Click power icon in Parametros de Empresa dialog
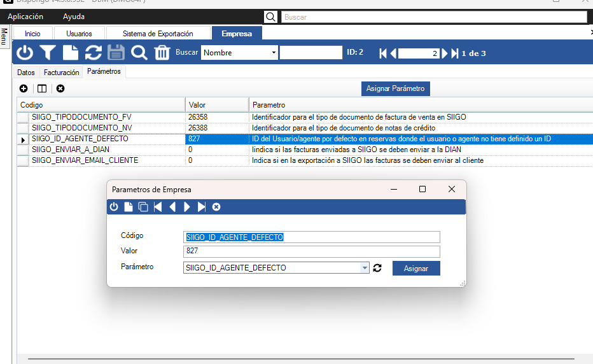593x364 pixels. pos(114,207)
